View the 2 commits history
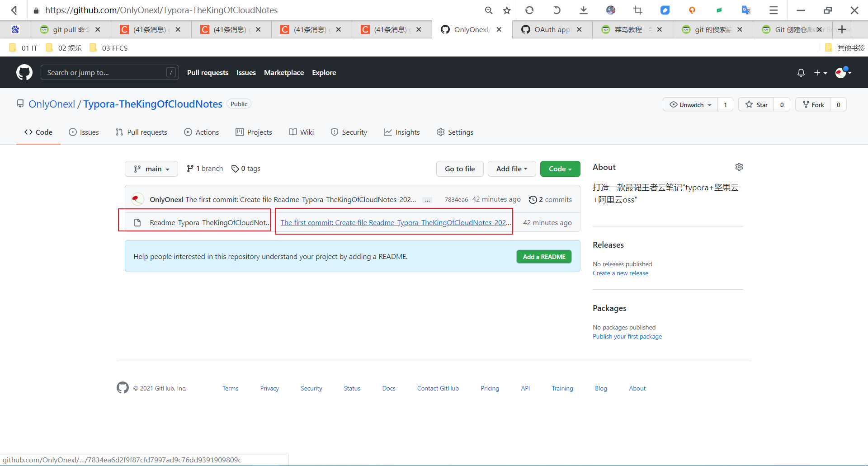Viewport: 868px width, 466px height. pos(550,200)
